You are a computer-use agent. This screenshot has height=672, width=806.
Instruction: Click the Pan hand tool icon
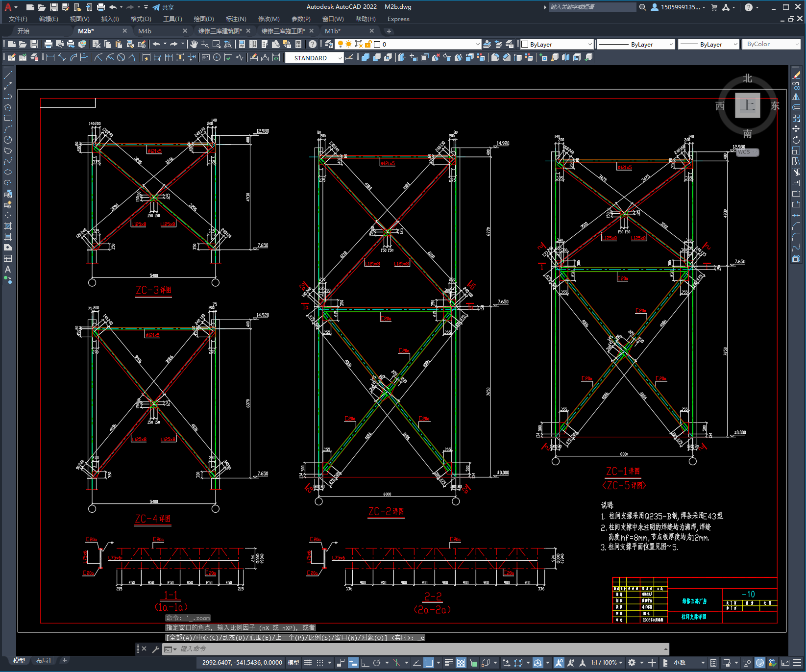[x=194, y=44]
